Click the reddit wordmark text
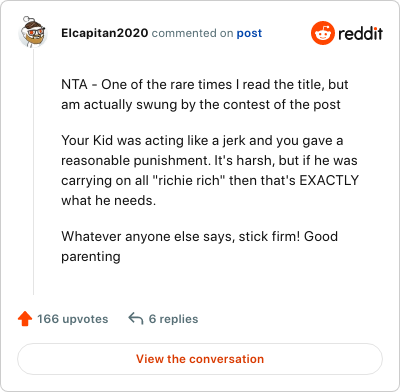 360,33
